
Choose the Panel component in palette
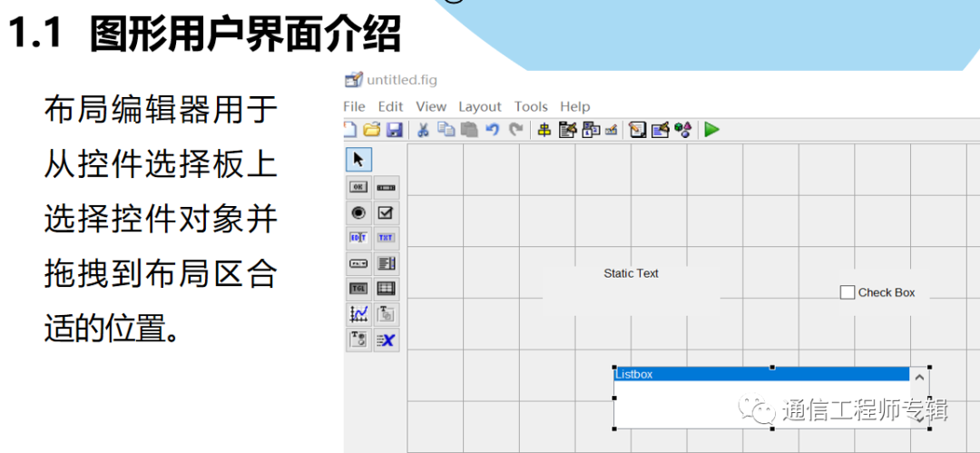pos(387,314)
